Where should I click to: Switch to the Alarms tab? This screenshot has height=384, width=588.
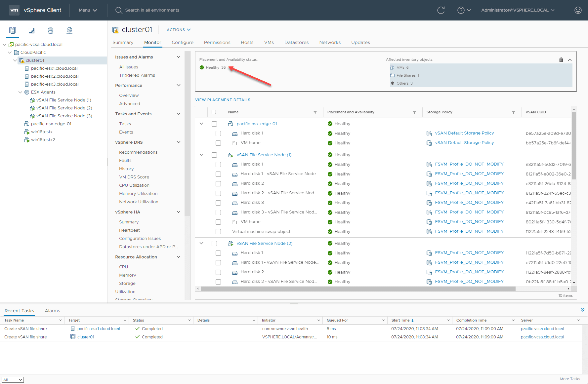(x=52, y=311)
